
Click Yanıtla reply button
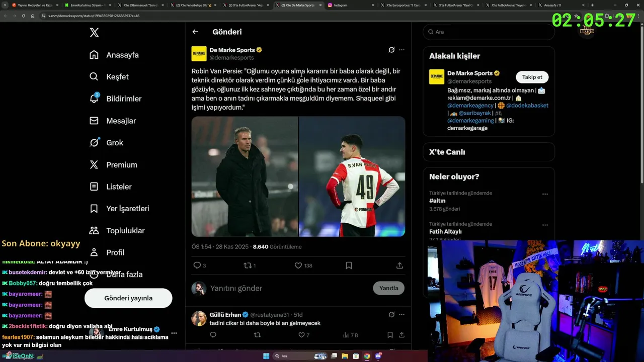pos(388,288)
